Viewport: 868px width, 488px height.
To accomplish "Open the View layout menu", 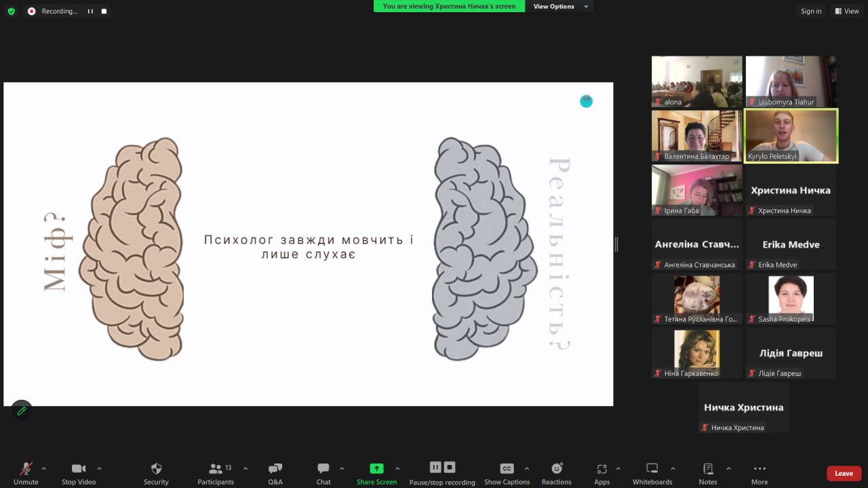I will click(x=846, y=11).
